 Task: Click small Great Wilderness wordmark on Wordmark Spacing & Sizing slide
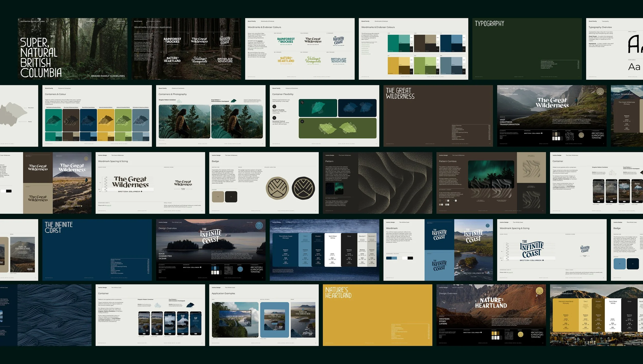(x=183, y=183)
